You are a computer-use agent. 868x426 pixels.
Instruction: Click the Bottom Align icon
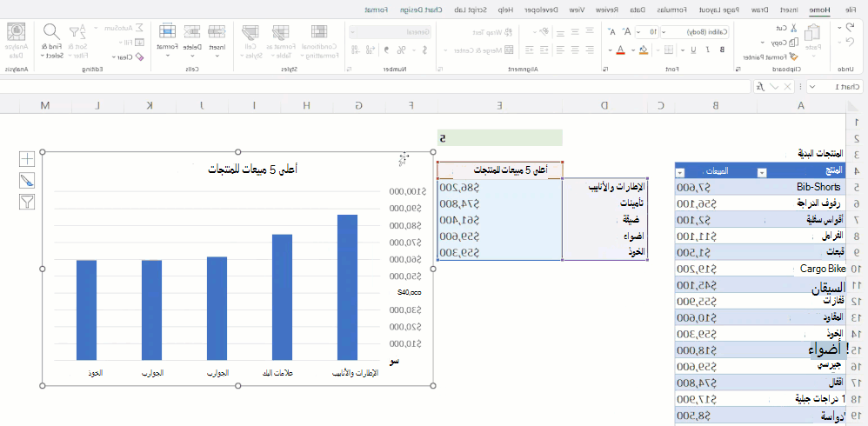click(x=560, y=31)
